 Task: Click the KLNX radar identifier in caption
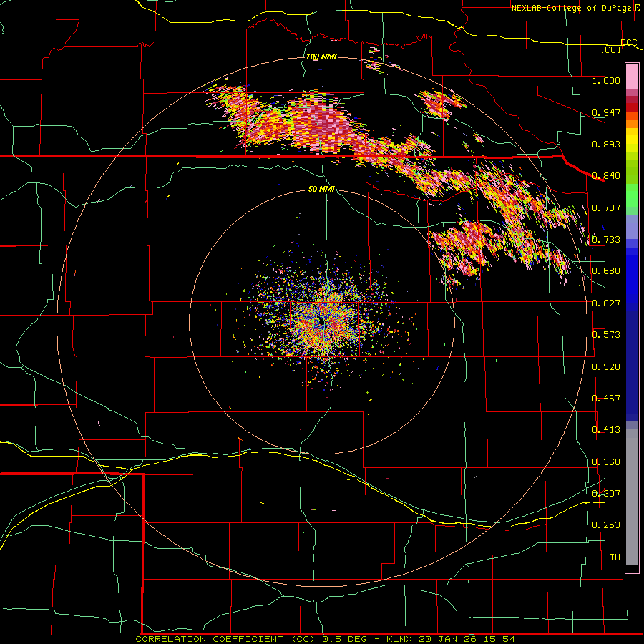pos(399,639)
